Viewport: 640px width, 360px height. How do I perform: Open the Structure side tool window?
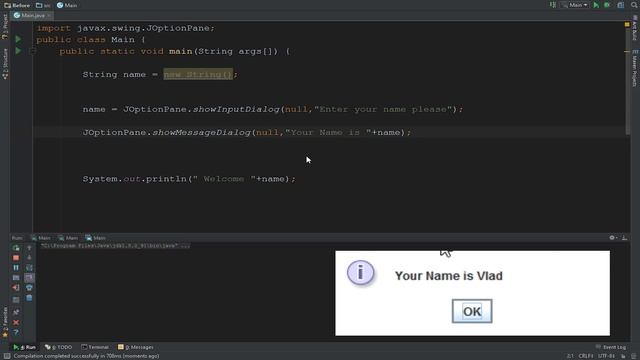click(5, 64)
